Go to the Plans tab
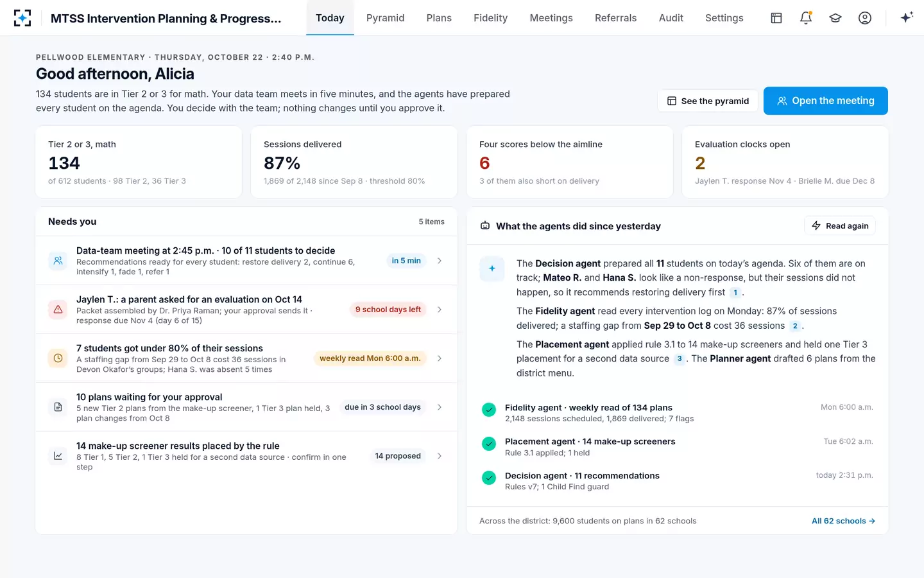Viewport: 924px width, 578px height. (439, 18)
